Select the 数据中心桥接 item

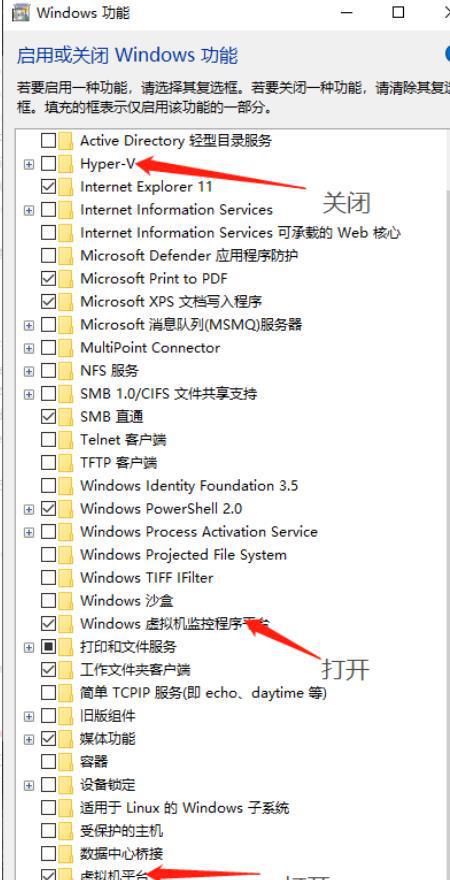pos(122,854)
